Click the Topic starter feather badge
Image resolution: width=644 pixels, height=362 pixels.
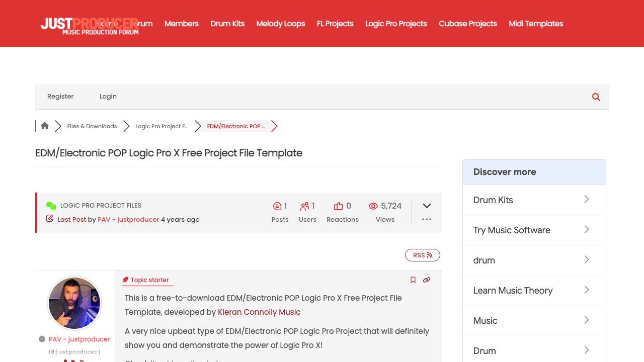coord(146,280)
